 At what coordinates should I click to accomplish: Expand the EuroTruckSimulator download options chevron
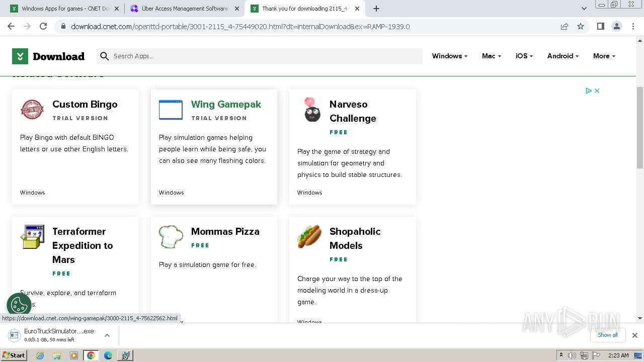pos(107,335)
